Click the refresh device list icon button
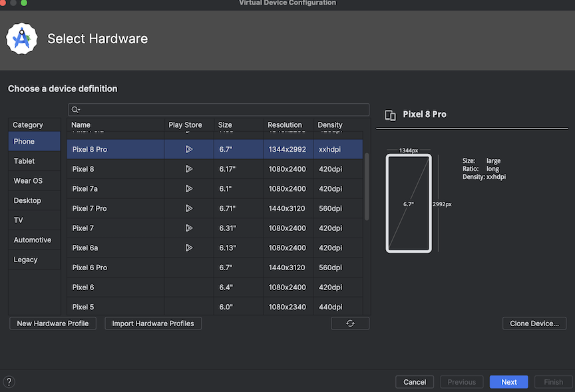The height and width of the screenshot is (392, 575). [x=350, y=323]
